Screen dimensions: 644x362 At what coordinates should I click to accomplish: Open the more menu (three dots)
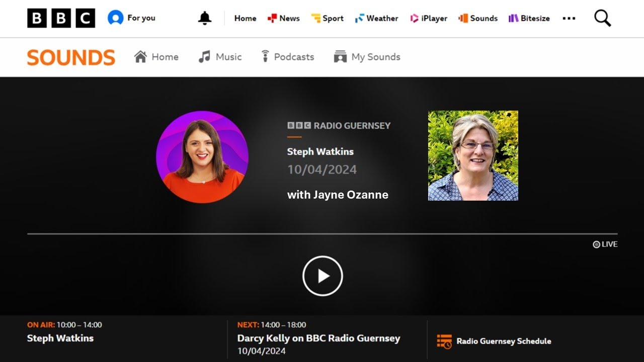569,18
